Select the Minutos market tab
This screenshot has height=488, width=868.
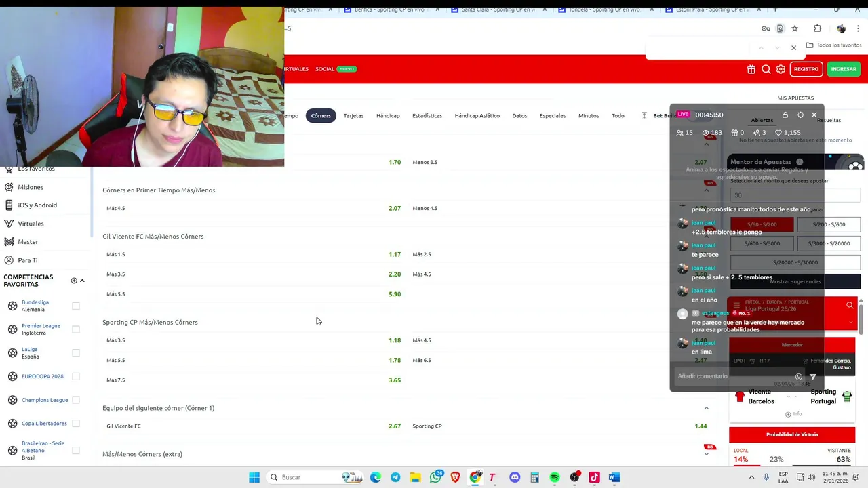pyautogui.click(x=589, y=116)
